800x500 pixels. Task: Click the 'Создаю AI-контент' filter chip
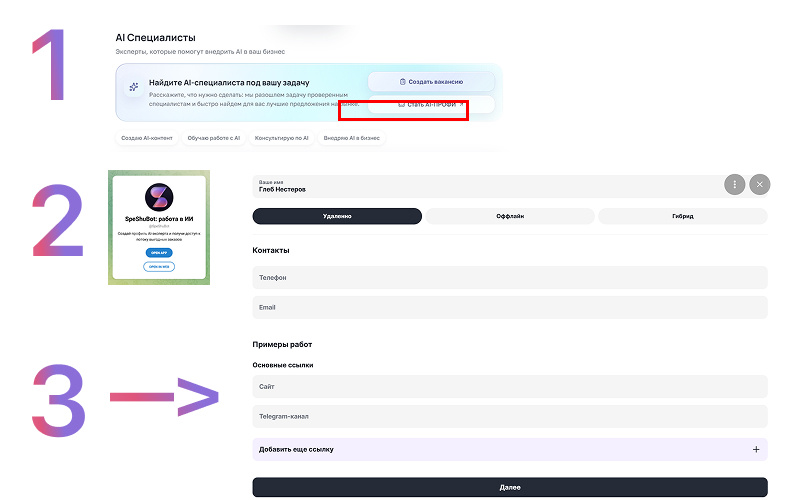point(147,138)
